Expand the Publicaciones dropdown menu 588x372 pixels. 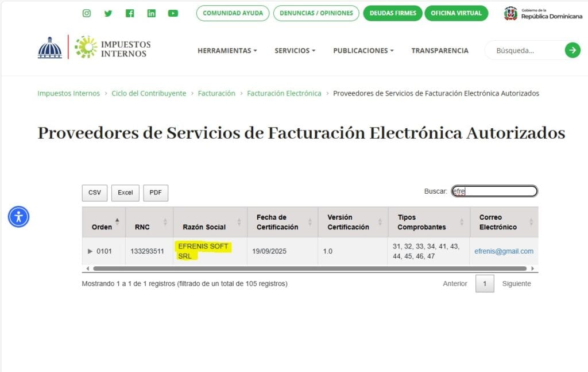click(x=363, y=51)
